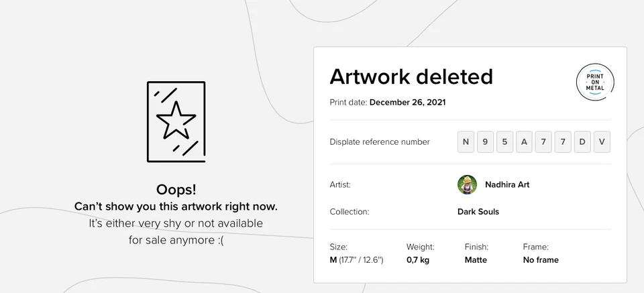Image resolution: width=644 pixels, height=293 pixels.
Task: Click the Displate reference number label
Action: tap(380, 142)
